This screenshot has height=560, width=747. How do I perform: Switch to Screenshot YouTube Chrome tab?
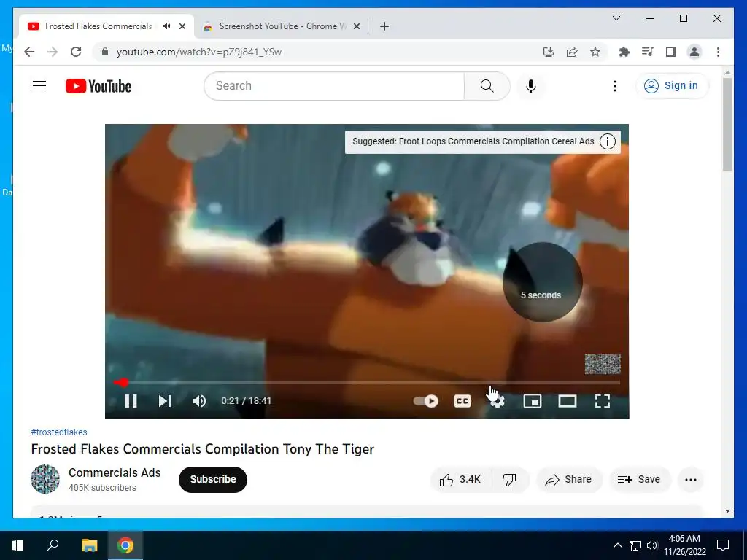point(282,26)
